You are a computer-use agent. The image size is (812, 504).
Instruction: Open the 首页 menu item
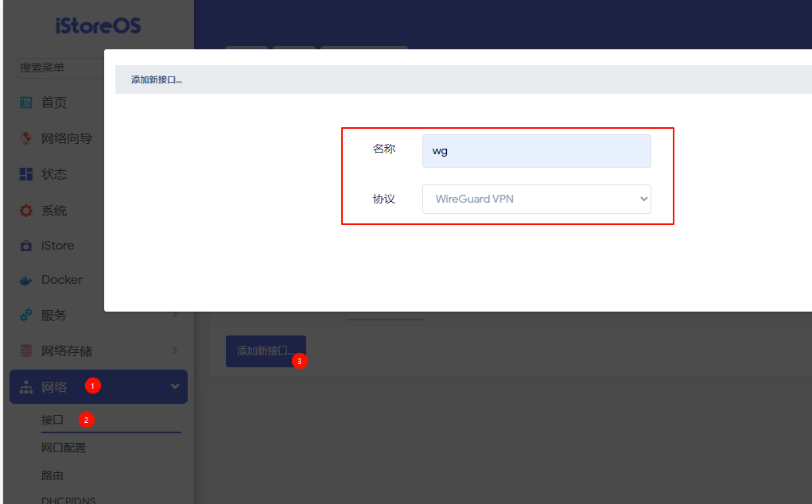pos(54,103)
